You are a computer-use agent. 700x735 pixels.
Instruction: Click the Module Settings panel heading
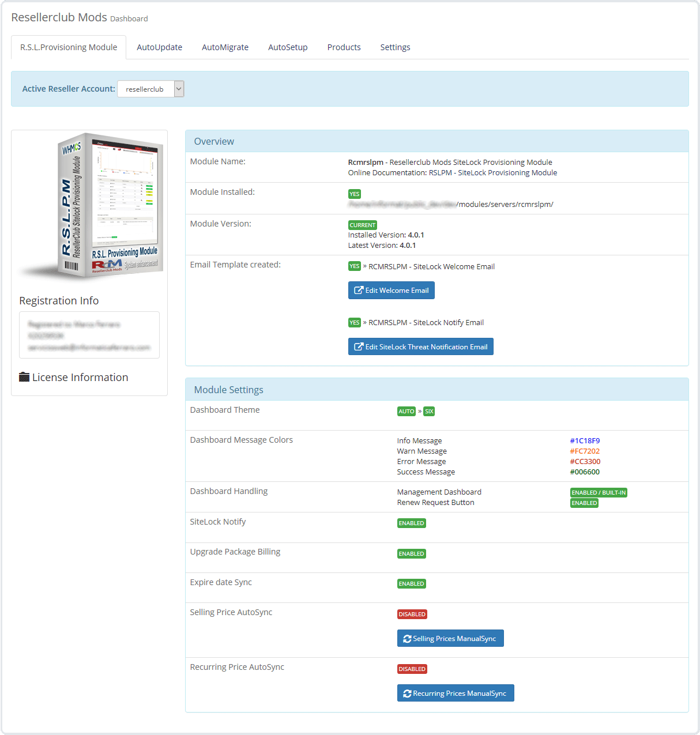[228, 390]
